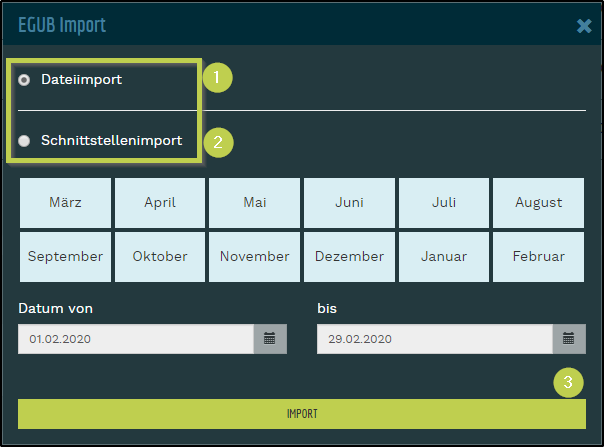604x447 pixels.
Task: Open calendar picker for Datum von
Action: [x=270, y=339]
